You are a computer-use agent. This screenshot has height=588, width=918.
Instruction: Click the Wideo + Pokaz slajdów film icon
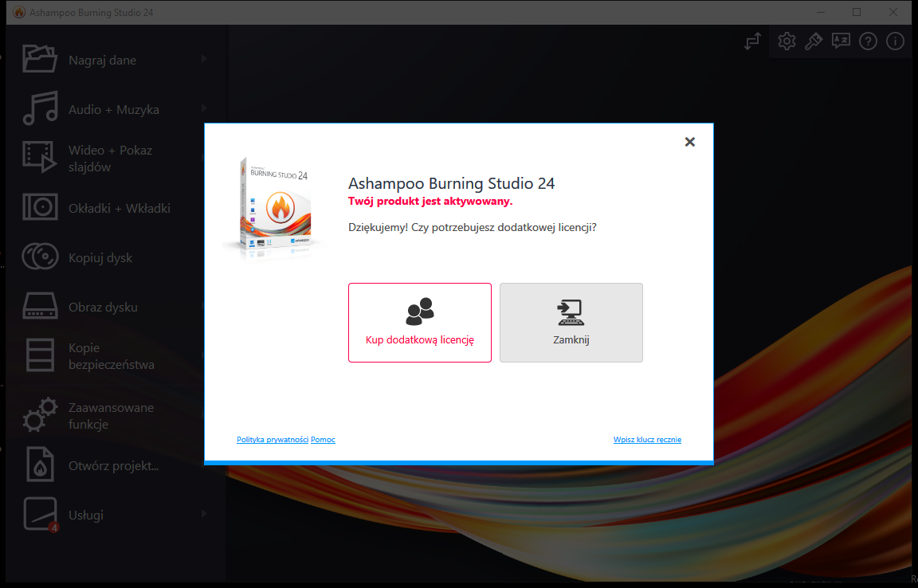pos(40,158)
